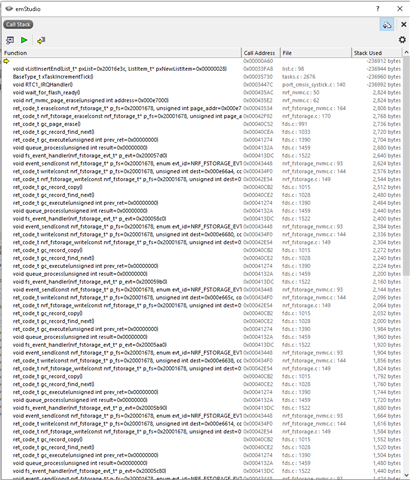Viewport: 410px width, 480px height.
Task: Click file cell fds.c : 991
Action: [x=295, y=124]
